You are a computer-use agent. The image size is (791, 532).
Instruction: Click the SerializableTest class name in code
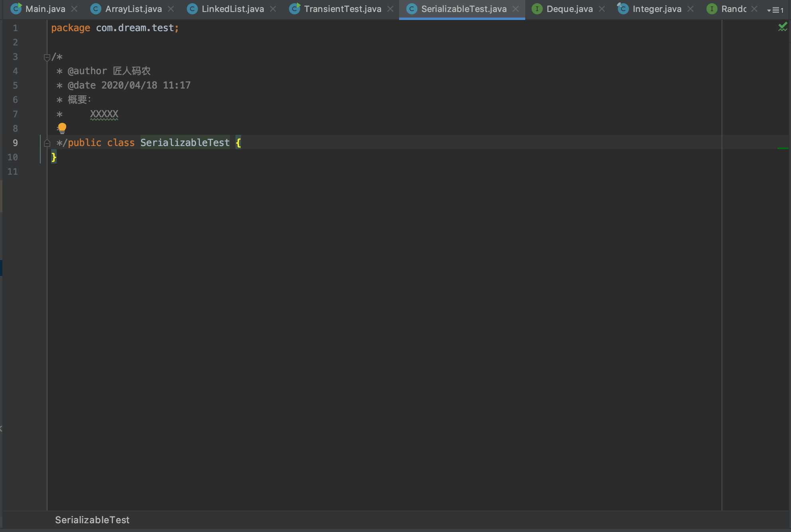tap(185, 143)
